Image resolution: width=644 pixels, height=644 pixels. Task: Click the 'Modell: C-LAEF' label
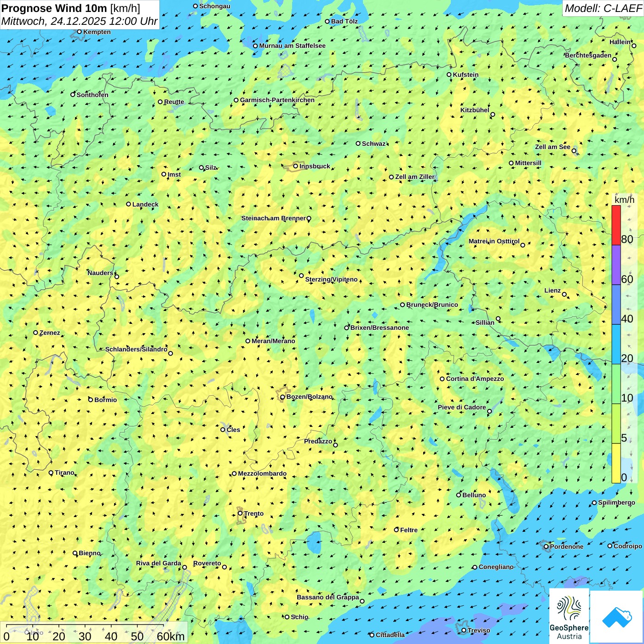click(603, 8)
